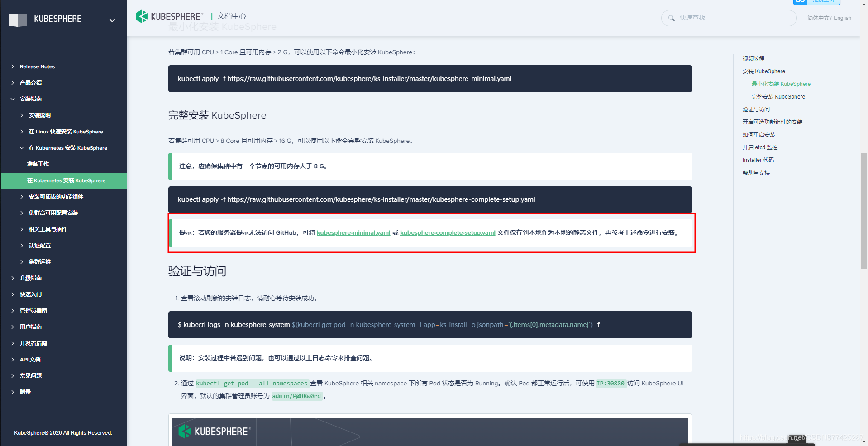
Task: Focus the 快速查找 search field
Action: coord(729,18)
